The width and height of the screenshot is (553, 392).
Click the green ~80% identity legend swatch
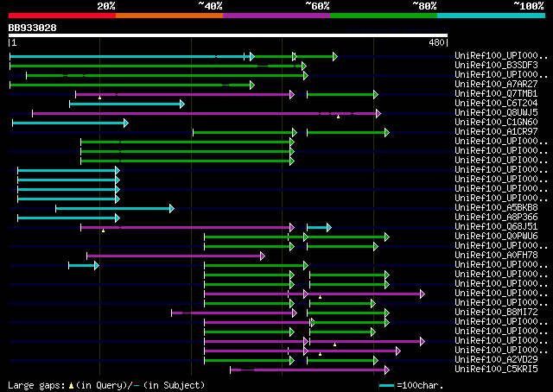click(x=384, y=16)
